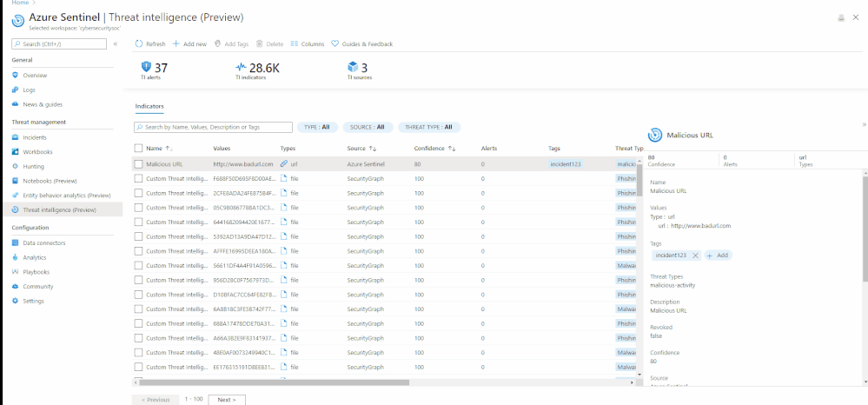The image size is (868, 405).
Task: Click the Home breadcrumb link
Action: (x=20, y=3)
